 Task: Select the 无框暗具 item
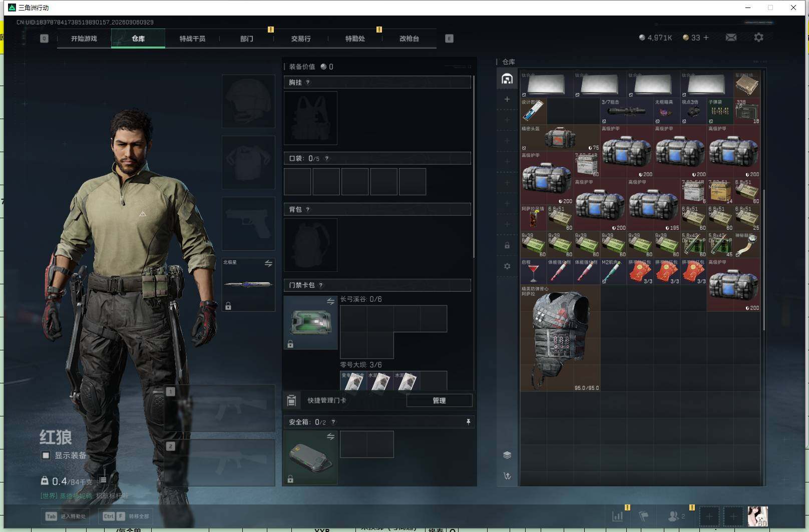pyautogui.click(x=666, y=111)
